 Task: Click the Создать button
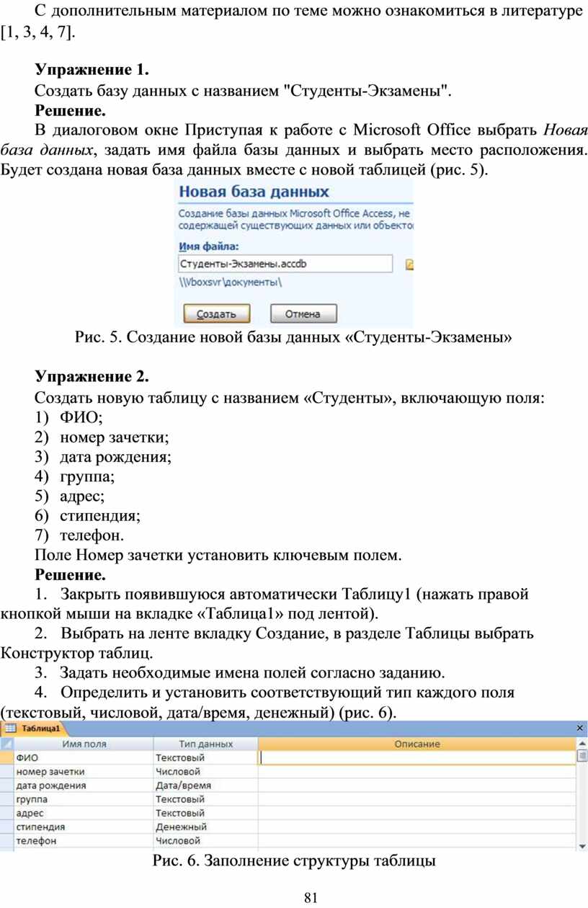coord(216,314)
